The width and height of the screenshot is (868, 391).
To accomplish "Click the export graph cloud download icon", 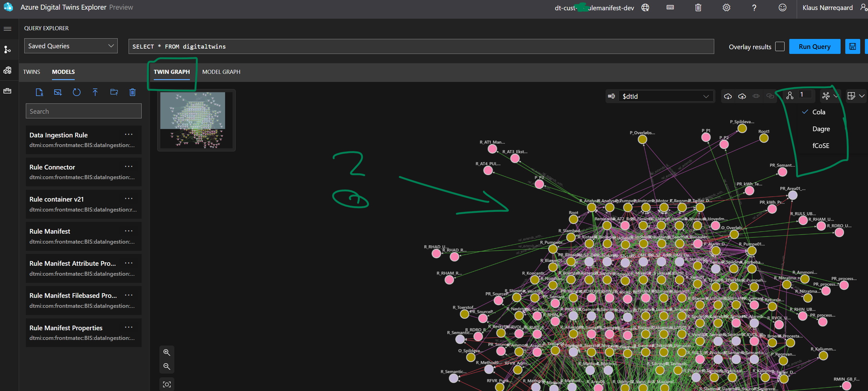I will pyautogui.click(x=728, y=96).
